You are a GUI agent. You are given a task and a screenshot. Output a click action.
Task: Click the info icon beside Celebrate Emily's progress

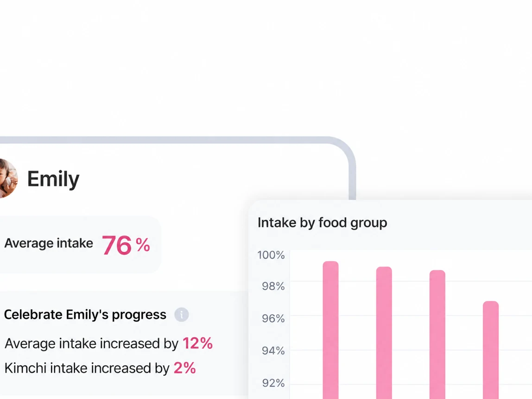(x=182, y=315)
